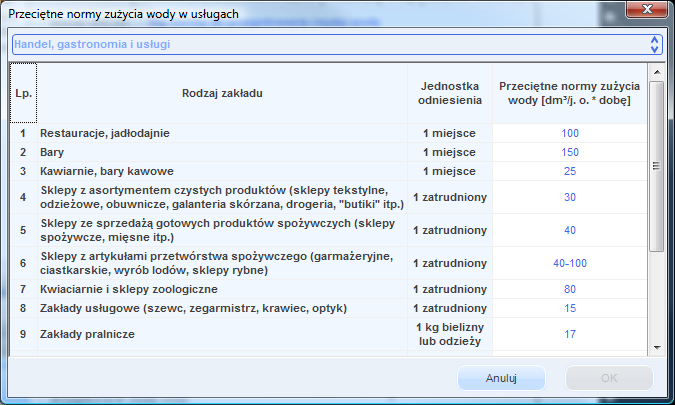Click row number 9 cell
The image size is (675, 405).
tap(23, 334)
